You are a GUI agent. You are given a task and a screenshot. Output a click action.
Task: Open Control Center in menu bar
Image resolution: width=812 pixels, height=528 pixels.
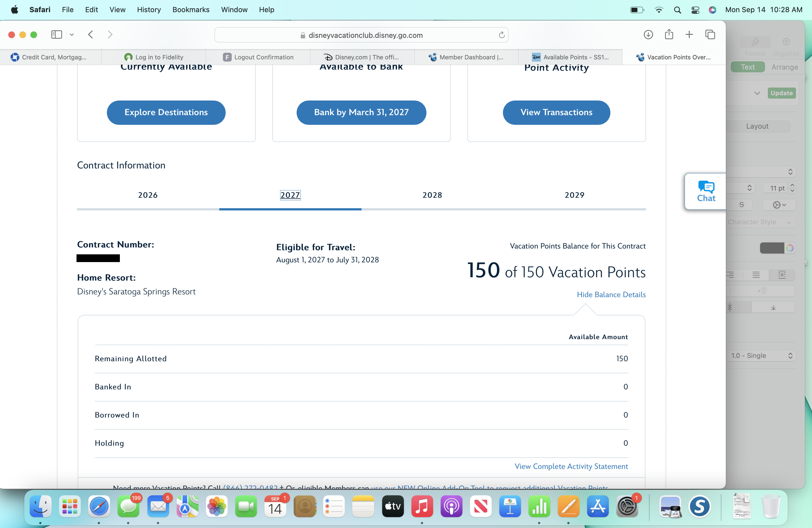click(695, 10)
